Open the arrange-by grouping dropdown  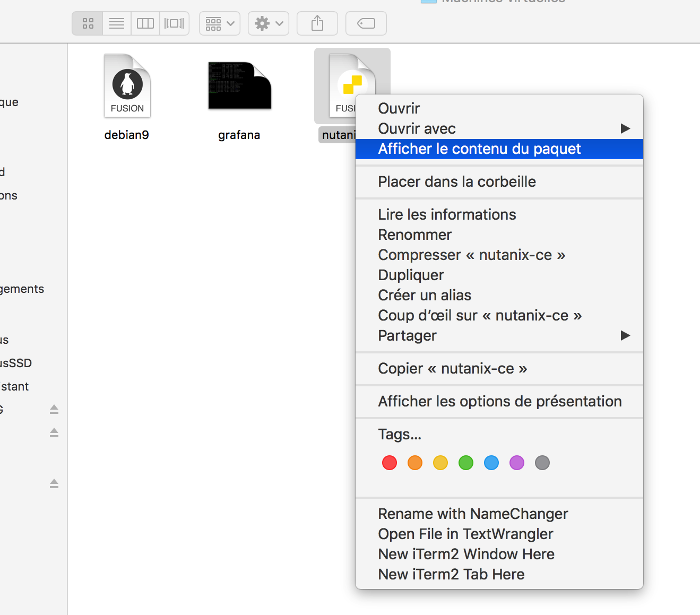[220, 23]
